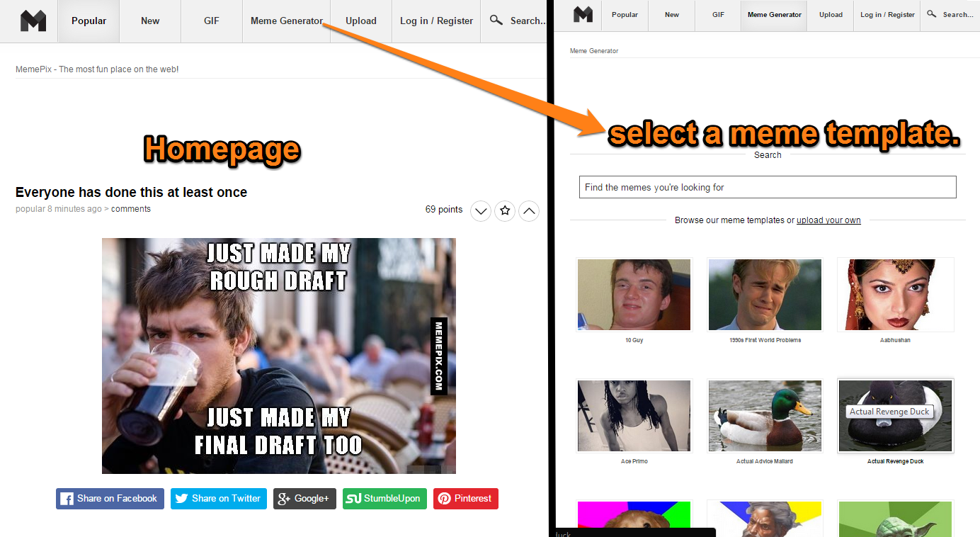Click the 'Ace Primo' caption text
Image resolution: width=980 pixels, height=537 pixels.
[634, 462]
